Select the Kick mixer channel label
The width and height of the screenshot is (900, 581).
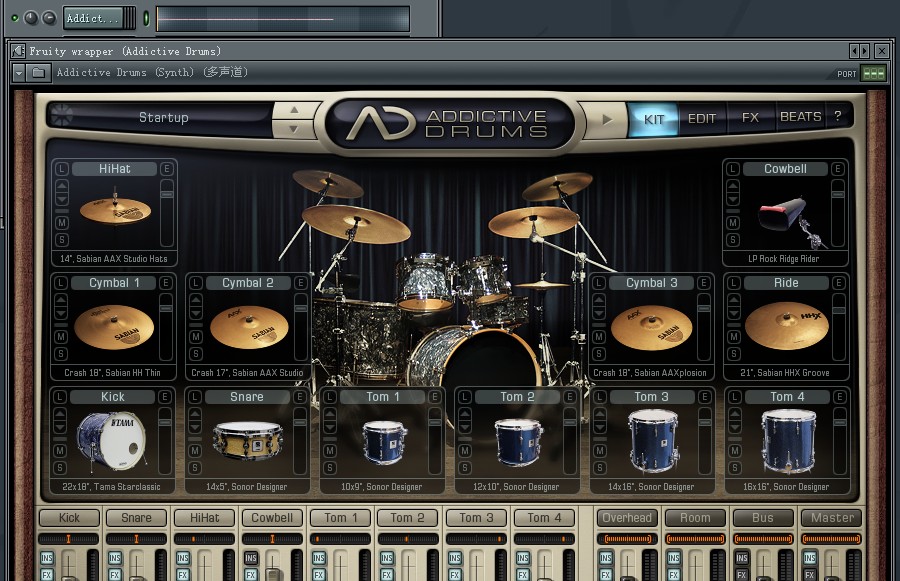click(69, 518)
